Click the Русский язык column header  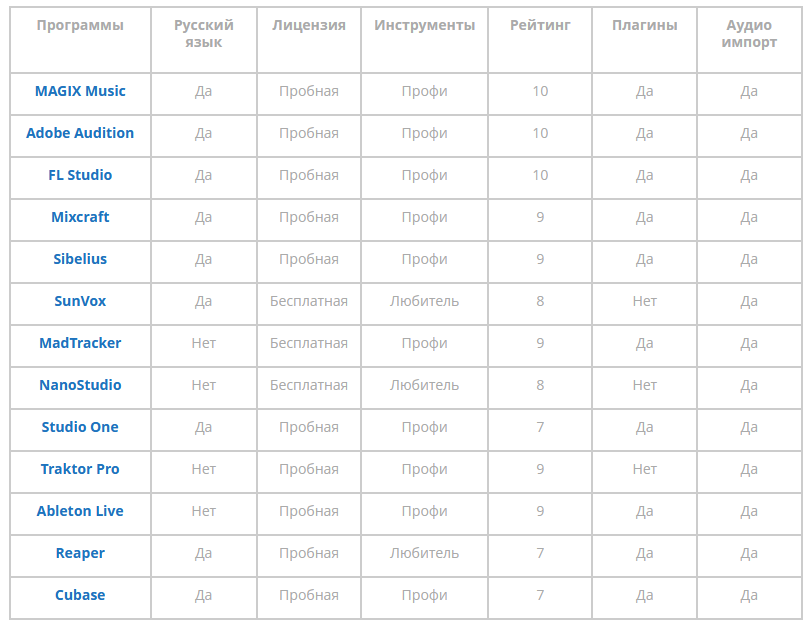(204, 33)
